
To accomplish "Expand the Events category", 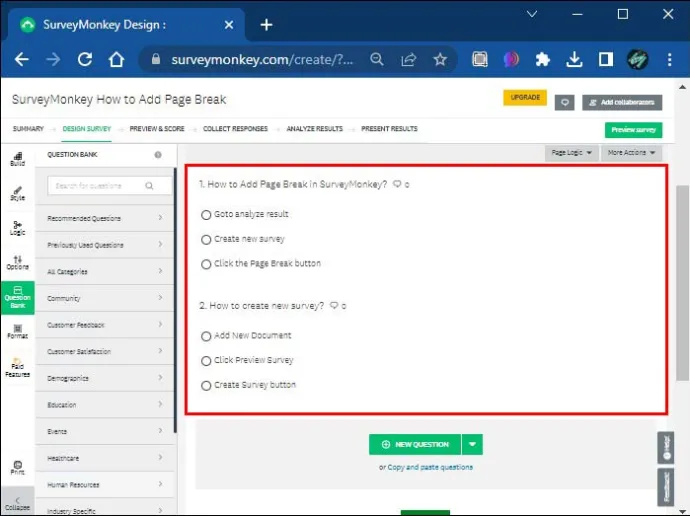I will [x=105, y=432].
